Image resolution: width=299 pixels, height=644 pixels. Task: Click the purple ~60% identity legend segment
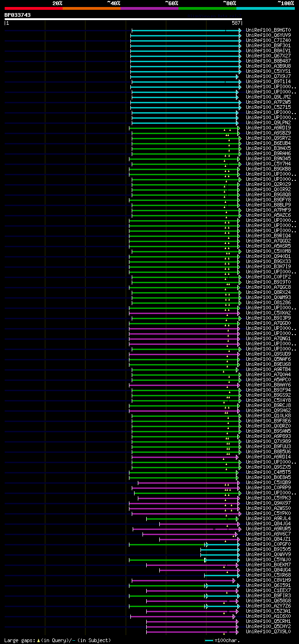149,8
